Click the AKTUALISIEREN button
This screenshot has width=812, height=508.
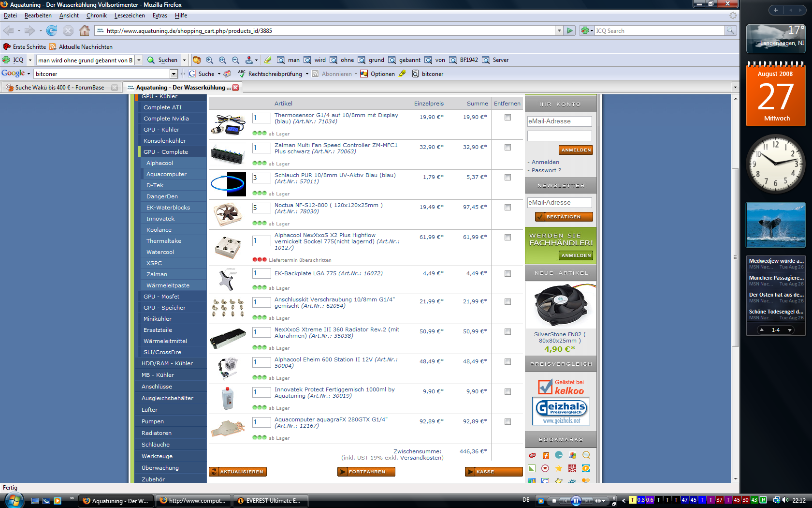(237, 472)
